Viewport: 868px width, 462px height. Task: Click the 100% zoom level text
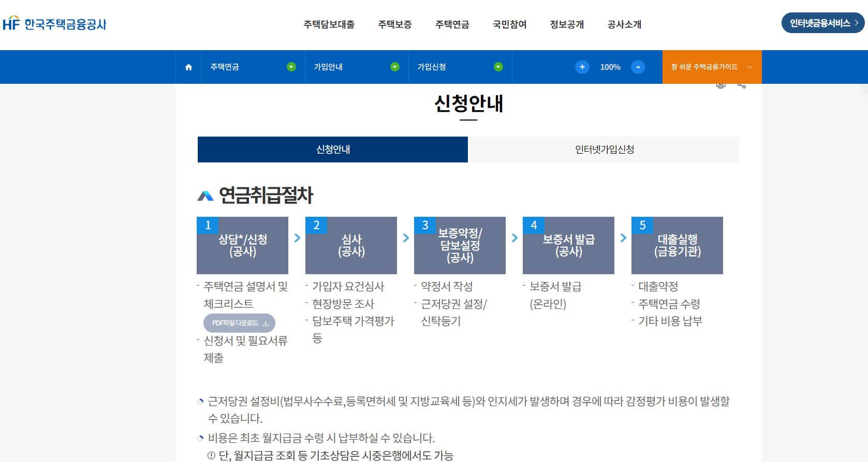610,67
